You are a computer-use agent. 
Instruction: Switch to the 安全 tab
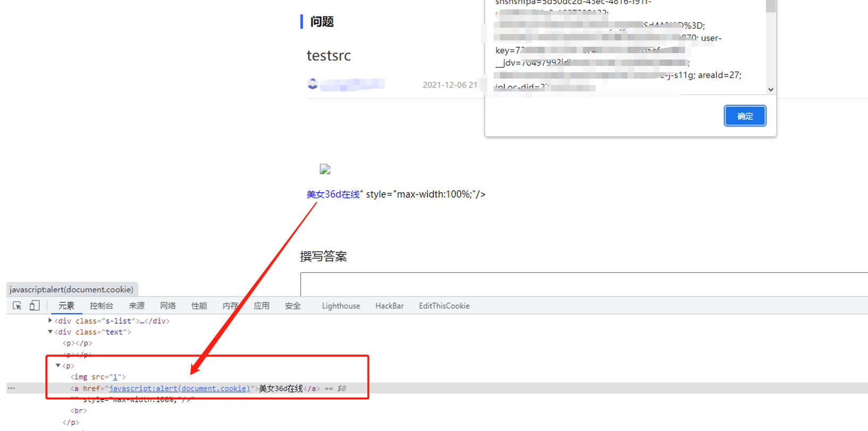coord(293,306)
